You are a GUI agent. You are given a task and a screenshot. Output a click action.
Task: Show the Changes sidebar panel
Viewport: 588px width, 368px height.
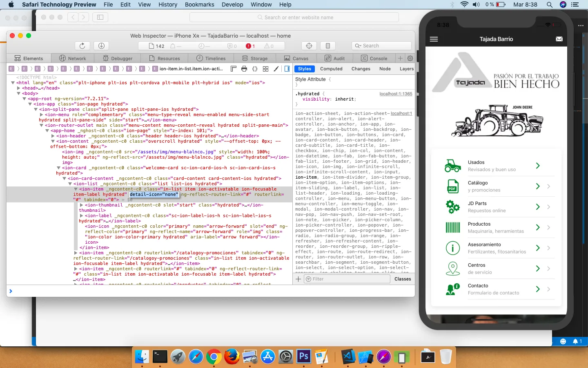tap(361, 69)
